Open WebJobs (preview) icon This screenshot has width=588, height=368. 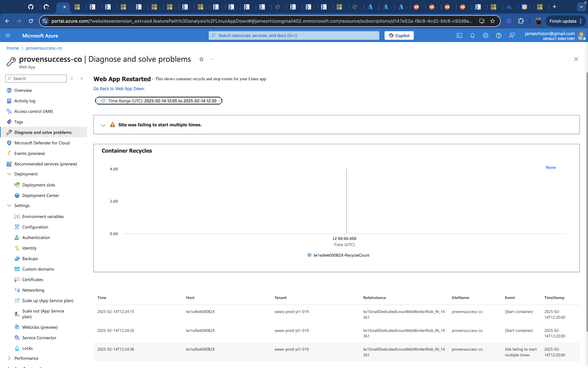pyautogui.click(x=17, y=327)
